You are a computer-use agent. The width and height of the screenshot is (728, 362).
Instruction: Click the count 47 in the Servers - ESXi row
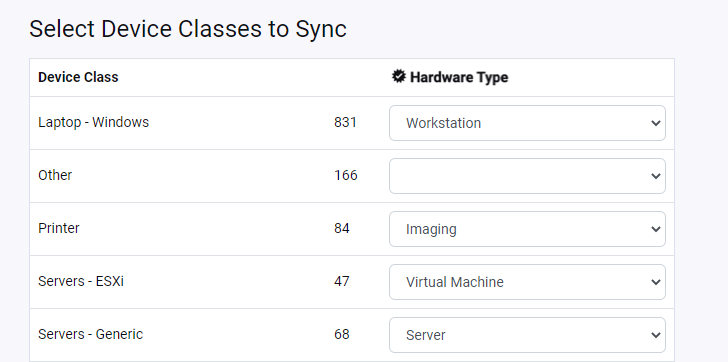pos(342,281)
